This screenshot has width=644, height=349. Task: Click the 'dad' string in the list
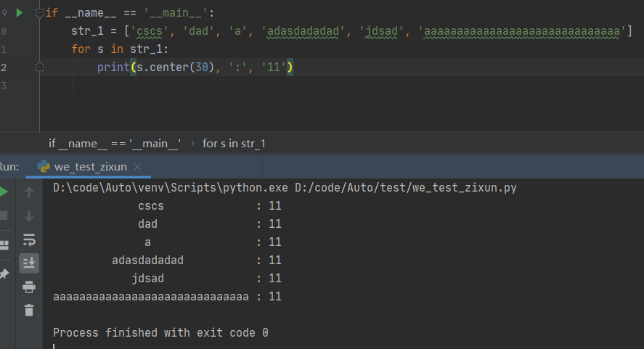pyautogui.click(x=198, y=30)
